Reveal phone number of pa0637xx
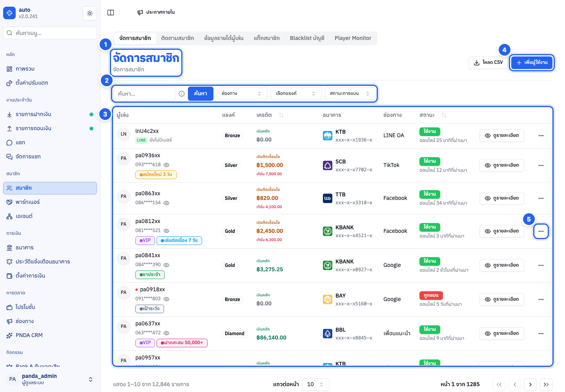The width and height of the screenshot is (565, 392). coord(166,333)
